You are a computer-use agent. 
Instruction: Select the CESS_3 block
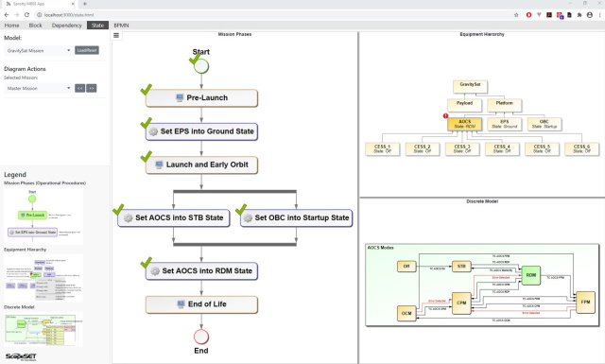tap(462, 149)
